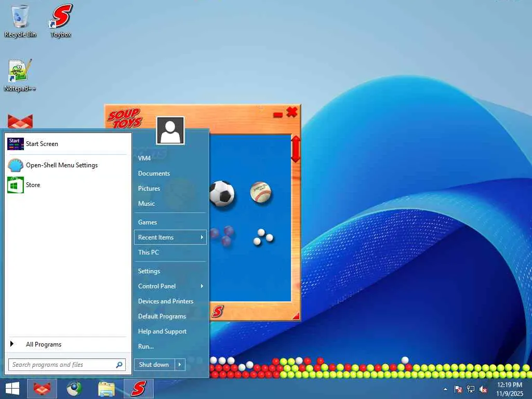Open the Run... dialog
Viewport: 532px width, 399px height.
(170, 347)
